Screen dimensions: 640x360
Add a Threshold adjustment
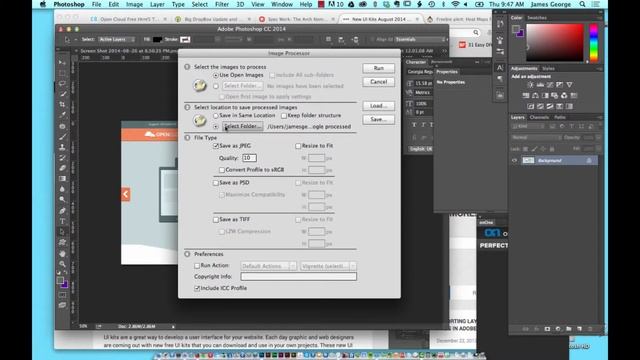point(550,107)
